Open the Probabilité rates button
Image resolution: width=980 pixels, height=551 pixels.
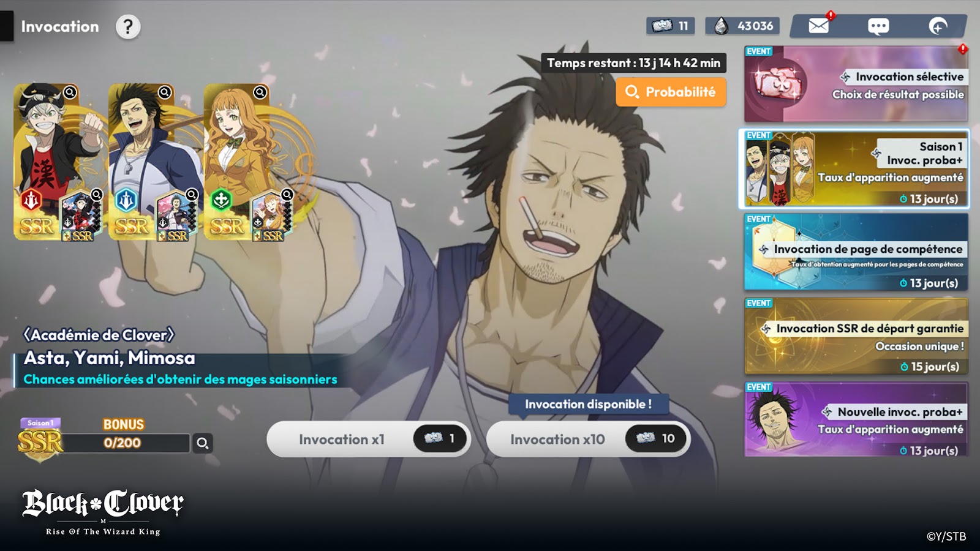(671, 92)
